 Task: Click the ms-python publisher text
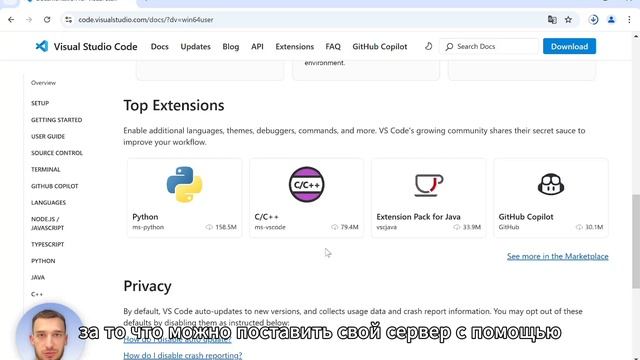(148, 227)
